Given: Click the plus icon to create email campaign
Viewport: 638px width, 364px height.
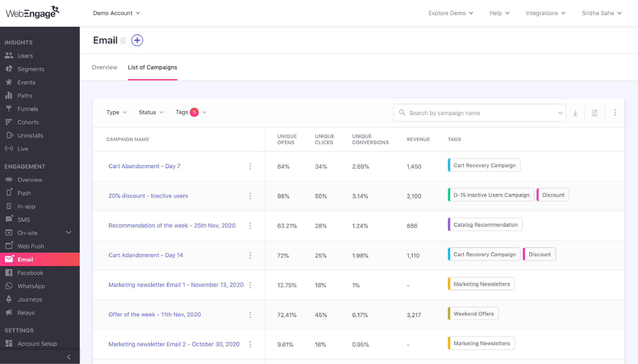Looking at the screenshot, I should tap(137, 40).
